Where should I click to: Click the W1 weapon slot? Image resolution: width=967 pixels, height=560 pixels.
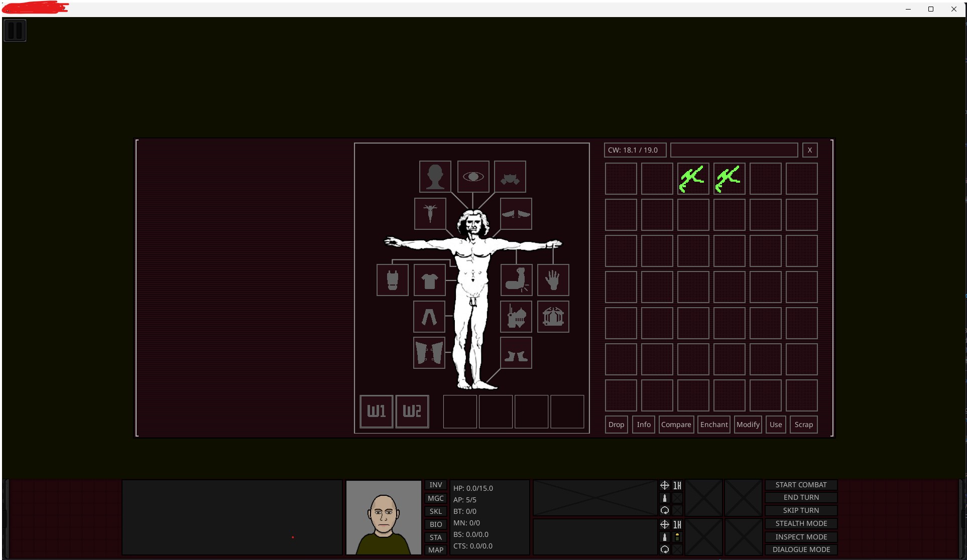tap(376, 411)
